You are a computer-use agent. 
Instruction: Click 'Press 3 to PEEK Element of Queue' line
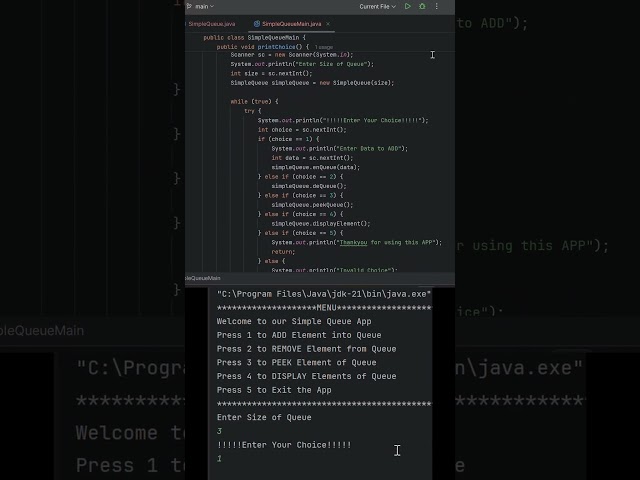(x=297, y=362)
